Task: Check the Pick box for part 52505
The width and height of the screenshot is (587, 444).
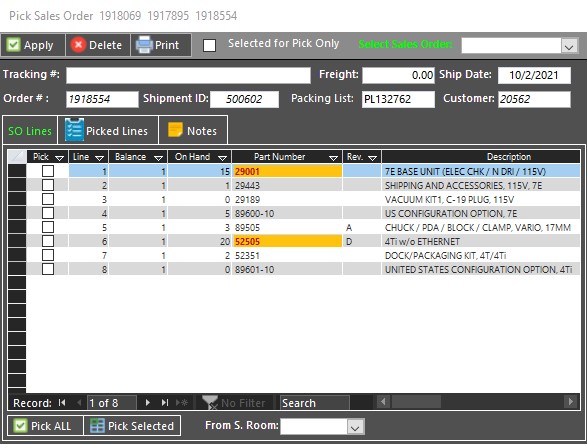Action: [x=48, y=241]
